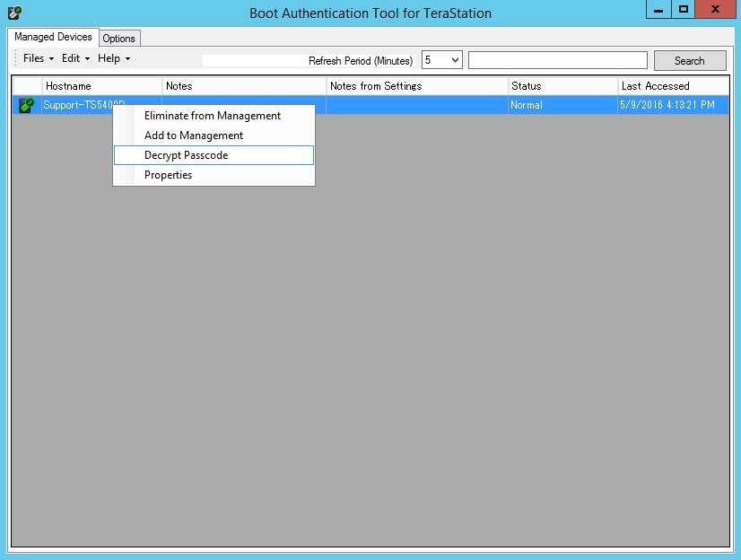Choose Eliminate from Management
This screenshot has width=741, height=560.
point(214,116)
